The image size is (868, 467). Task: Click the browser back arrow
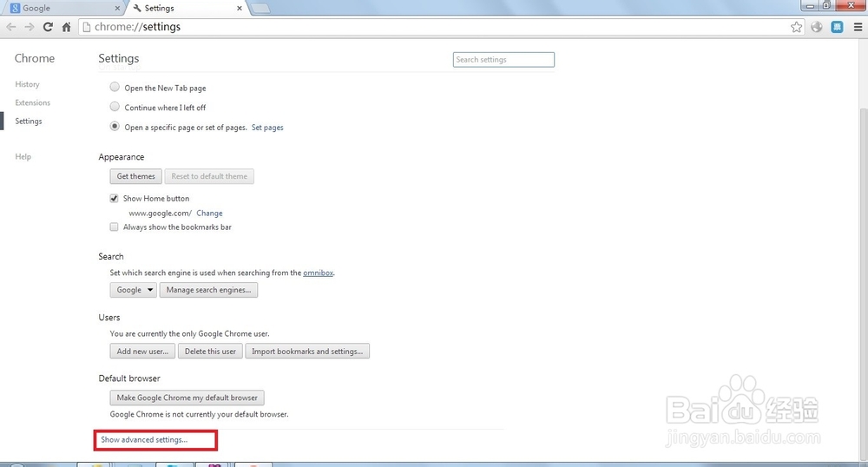11,27
